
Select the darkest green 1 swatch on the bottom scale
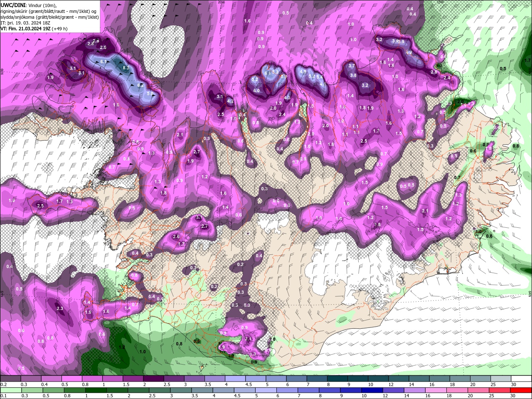96,390
